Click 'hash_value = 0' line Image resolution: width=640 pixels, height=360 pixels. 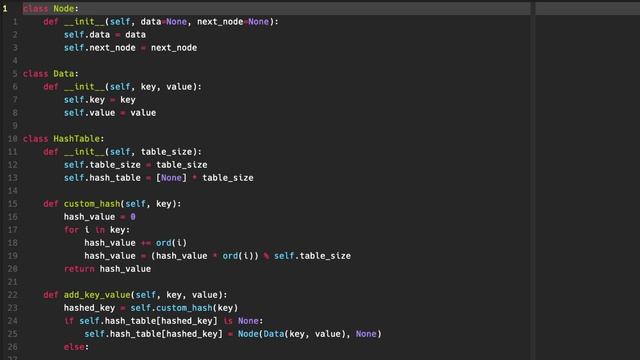click(x=100, y=217)
